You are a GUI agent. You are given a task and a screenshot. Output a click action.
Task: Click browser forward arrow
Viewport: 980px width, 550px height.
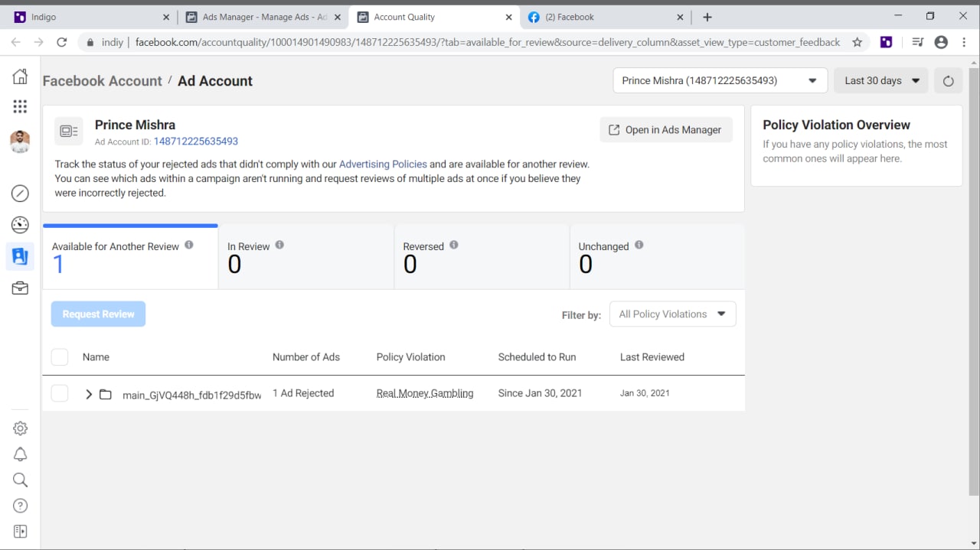coord(39,42)
